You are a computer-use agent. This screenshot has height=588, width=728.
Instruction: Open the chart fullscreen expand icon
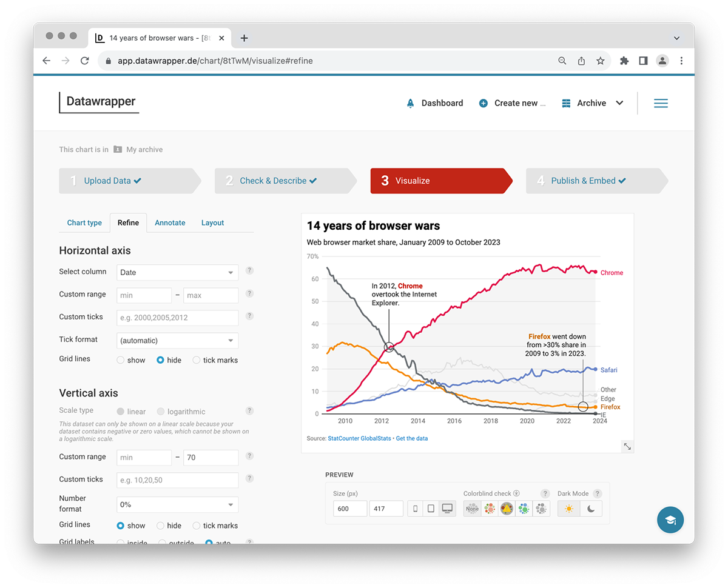click(x=627, y=446)
